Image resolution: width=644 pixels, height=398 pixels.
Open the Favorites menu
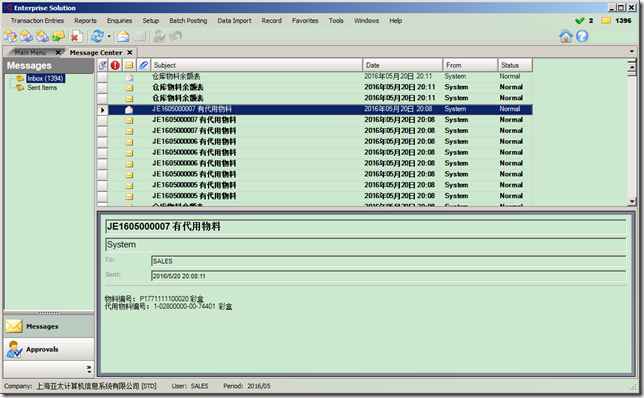click(305, 21)
